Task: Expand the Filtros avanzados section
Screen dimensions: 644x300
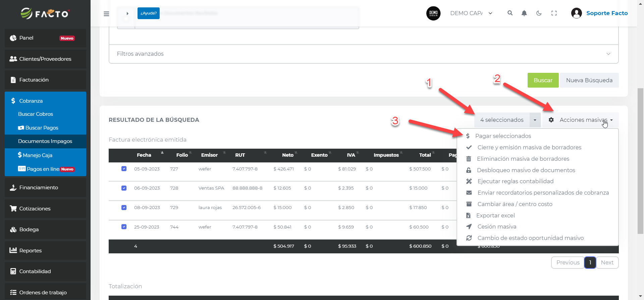Action: click(363, 54)
